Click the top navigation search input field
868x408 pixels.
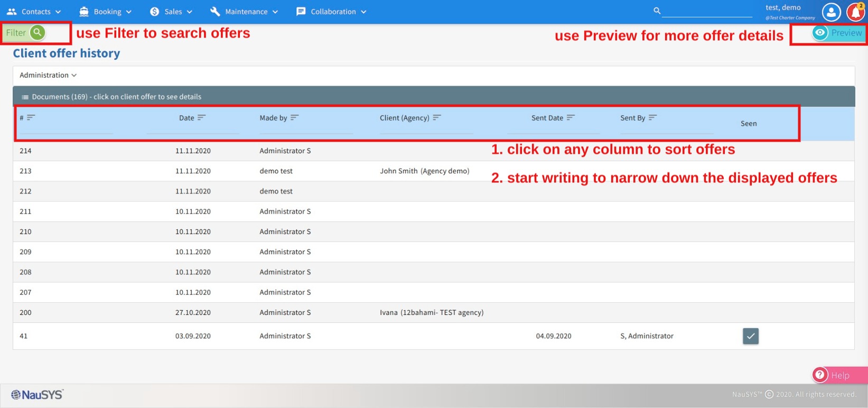(x=707, y=11)
